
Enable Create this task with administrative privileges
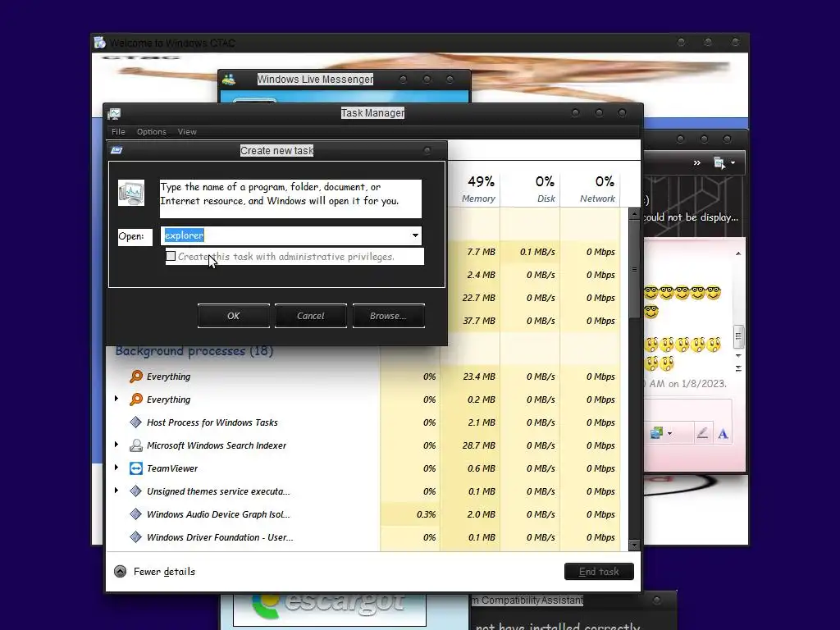pyautogui.click(x=171, y=256)
